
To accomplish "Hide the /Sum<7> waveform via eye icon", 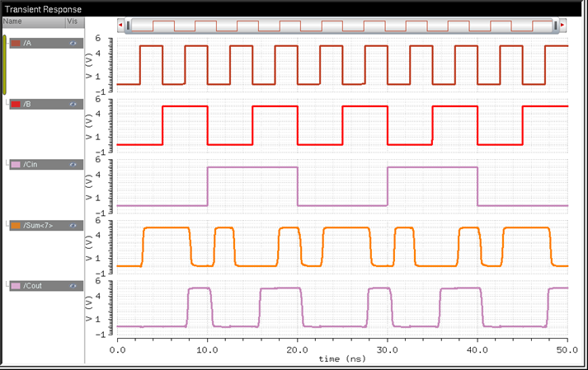I will tap(73, 225).
